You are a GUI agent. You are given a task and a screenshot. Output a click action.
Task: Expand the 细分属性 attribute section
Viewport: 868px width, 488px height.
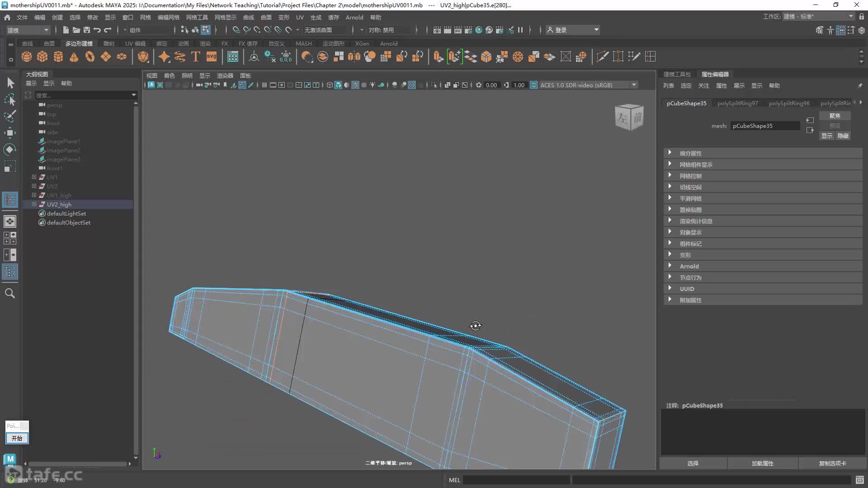click(763, 153)
